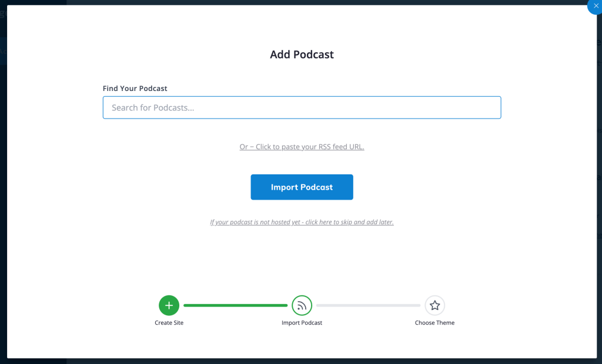Click the skip and add later link

[x=302, y=222]
